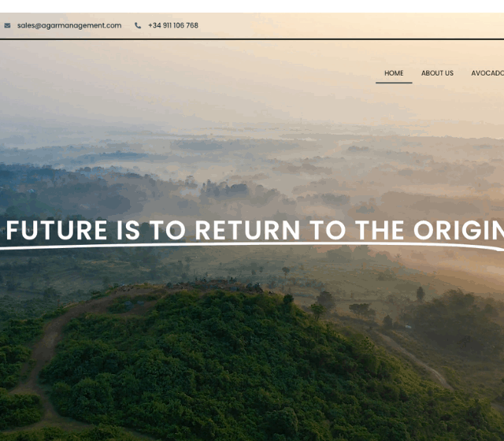
Task: Click the white brushstroke underline below the headline
Action: (252, 246)
